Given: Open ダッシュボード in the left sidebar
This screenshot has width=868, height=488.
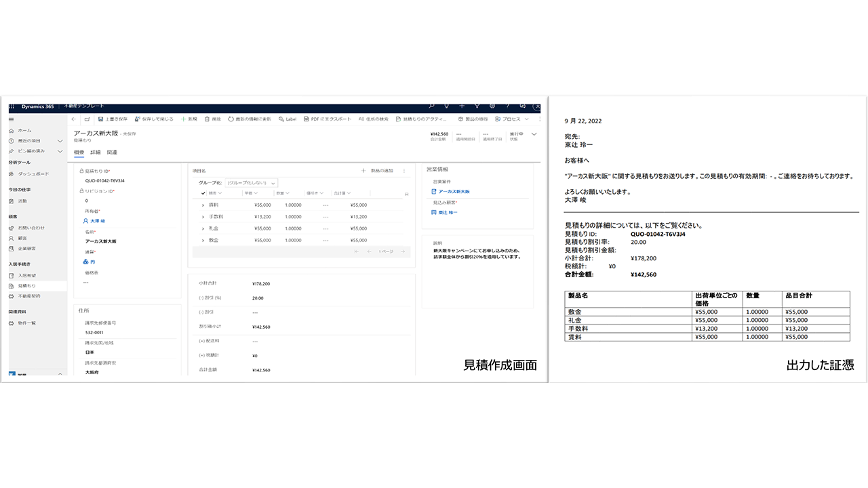Looking at the screenshot, I should (33, 174).
